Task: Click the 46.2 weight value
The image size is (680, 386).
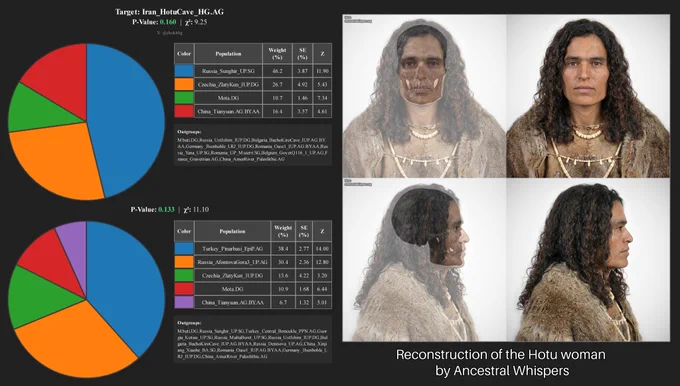Action: click(277, 71)
